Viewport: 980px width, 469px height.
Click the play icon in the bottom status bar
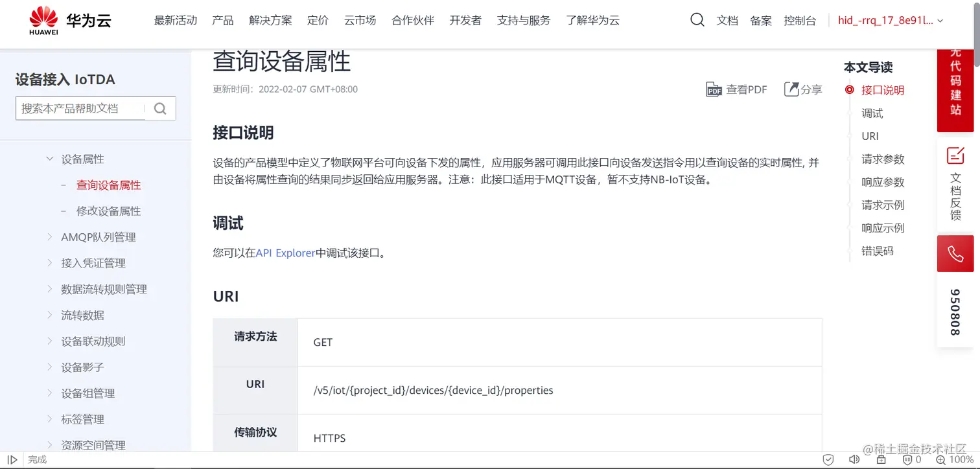click(x=12, y=460)
